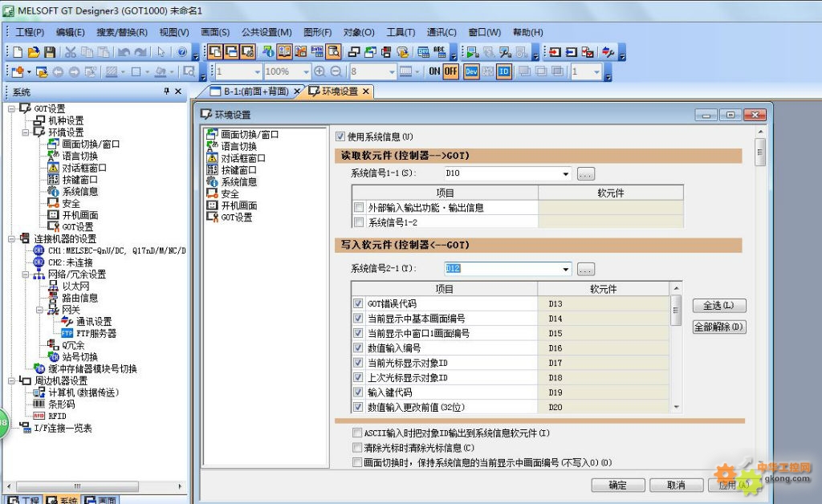Pin the 系统 panel with the pushpin icon
The height and width of the screenshot is (504, 822).
tap(167, 91)
